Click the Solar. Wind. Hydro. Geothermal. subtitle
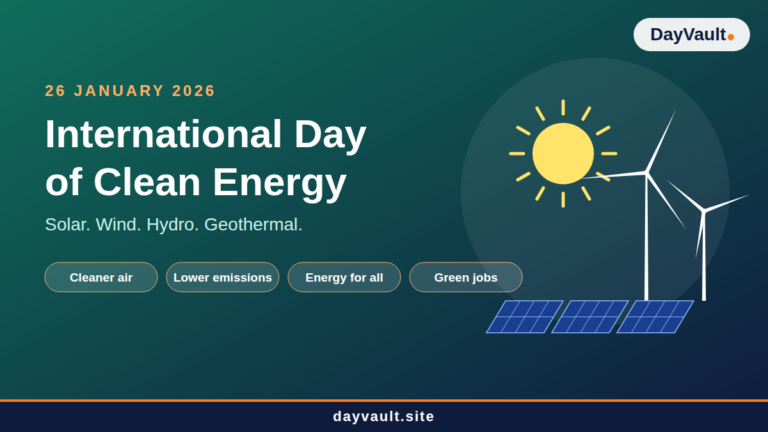The height and width of the screenshot is (432, 768). click(x=173, y=225)
